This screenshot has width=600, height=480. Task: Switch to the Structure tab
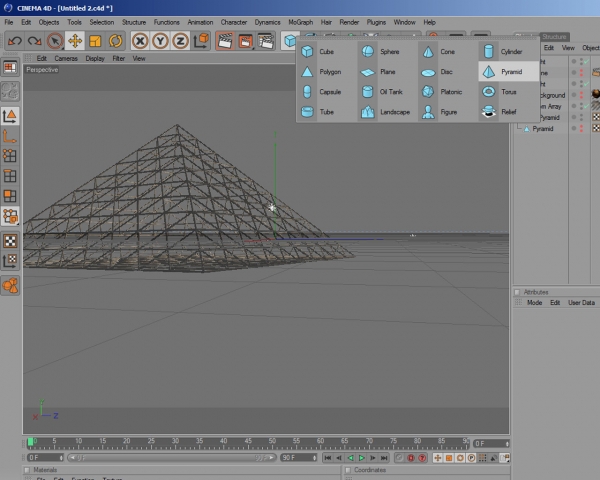click(x=554, y=37)
